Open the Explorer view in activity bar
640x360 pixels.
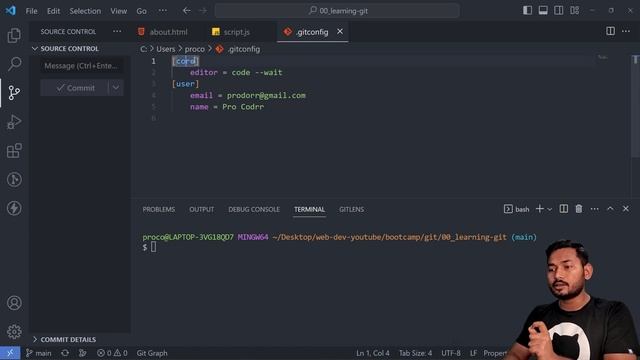pos(14,36)
